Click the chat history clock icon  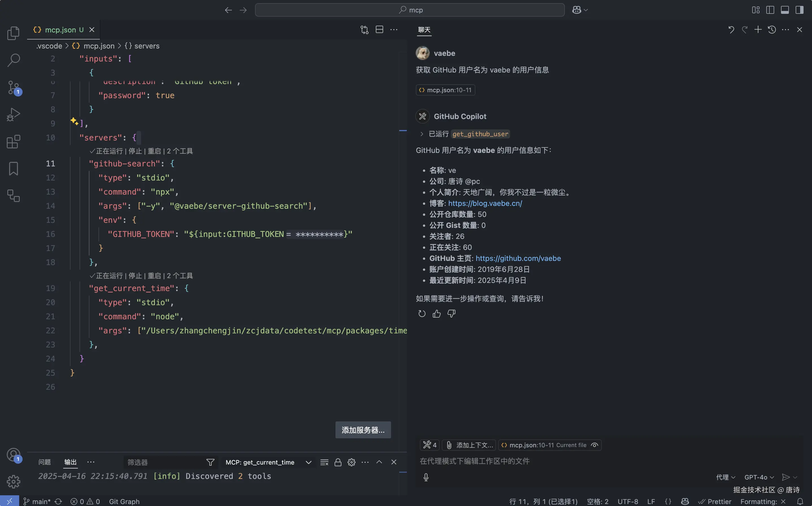[772, 30]
